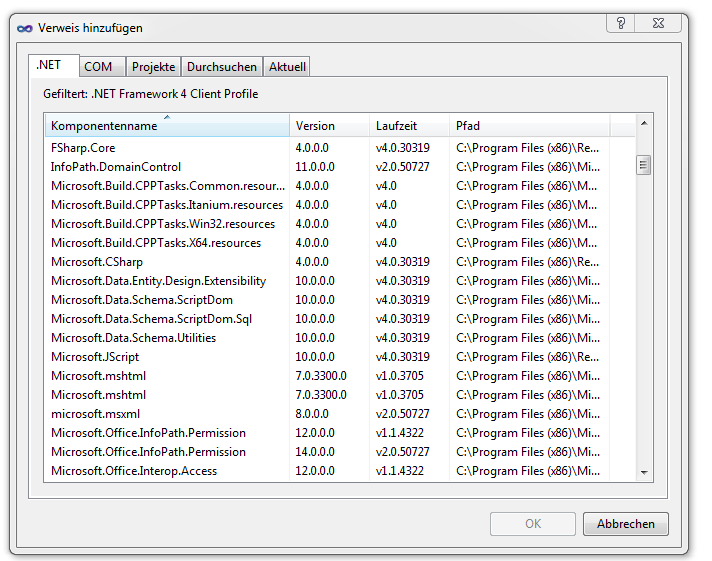
Task: Click the scrollbar down arrow
Action: pos(644,472)
